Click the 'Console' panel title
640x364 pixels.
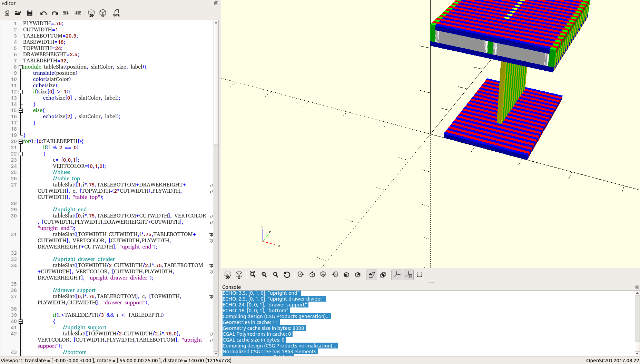(232, 287)
